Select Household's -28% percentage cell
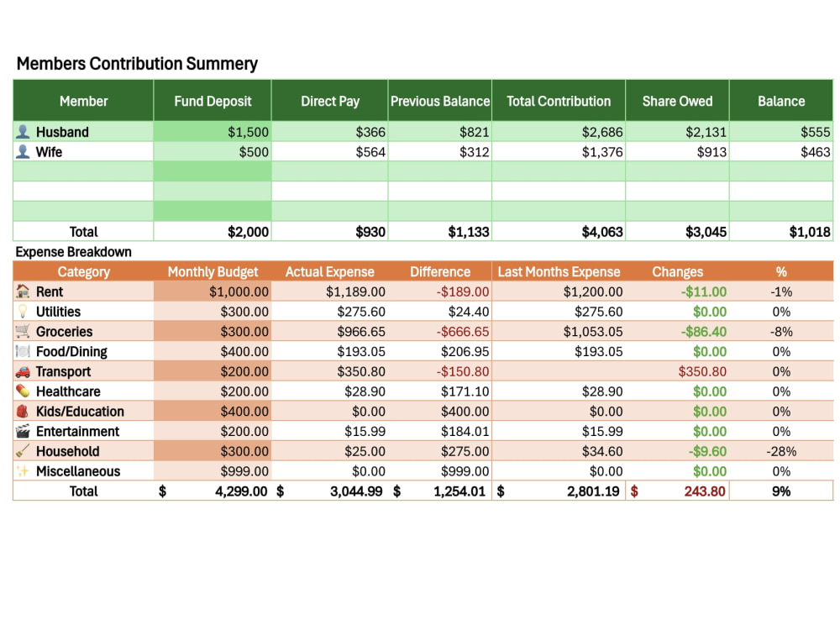 (781, 451)
